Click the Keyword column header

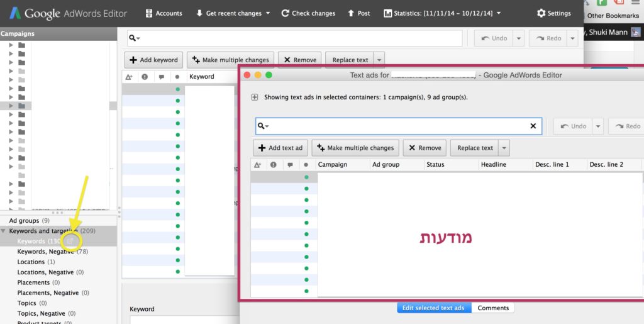point(202,77)
